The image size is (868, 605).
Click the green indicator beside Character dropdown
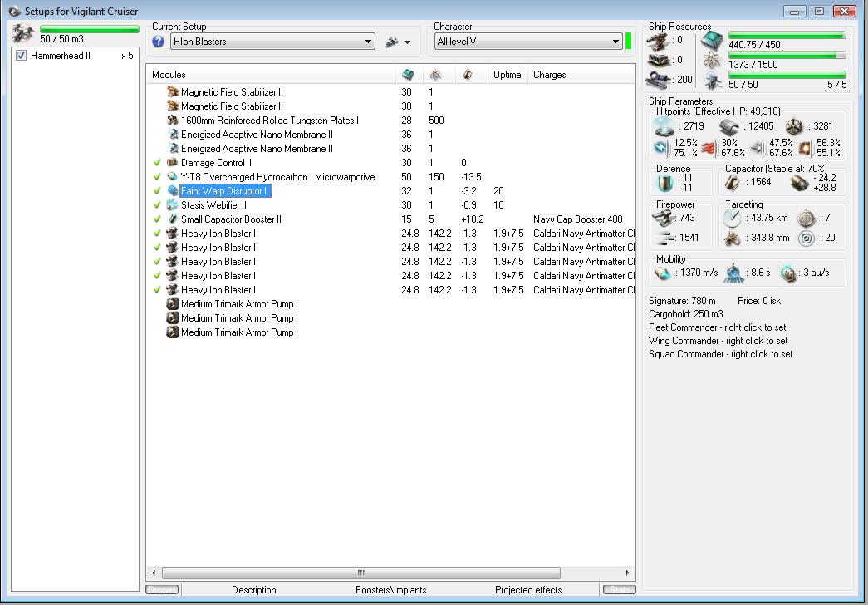pyautogui.click(x=628, y=42)
